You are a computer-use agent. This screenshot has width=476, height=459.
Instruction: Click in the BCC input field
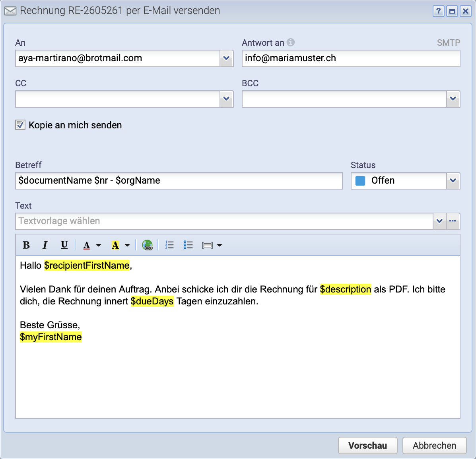click(x=344, y=99)
